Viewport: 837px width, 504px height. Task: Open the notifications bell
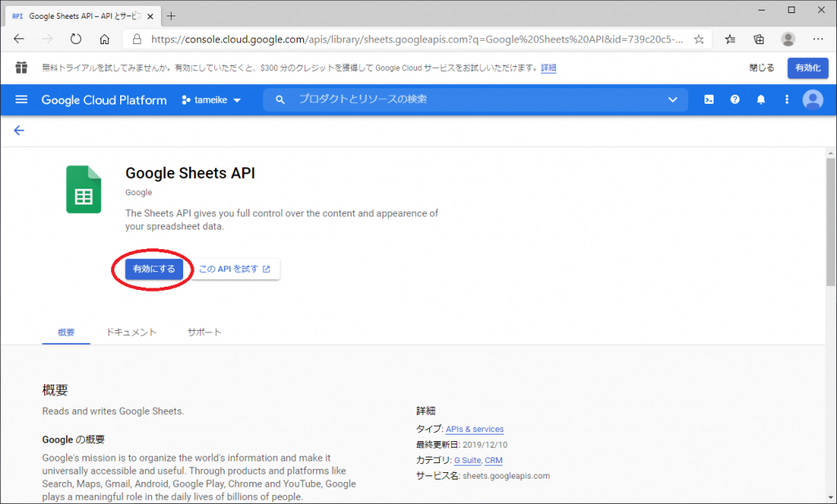[x=761, y=100]
